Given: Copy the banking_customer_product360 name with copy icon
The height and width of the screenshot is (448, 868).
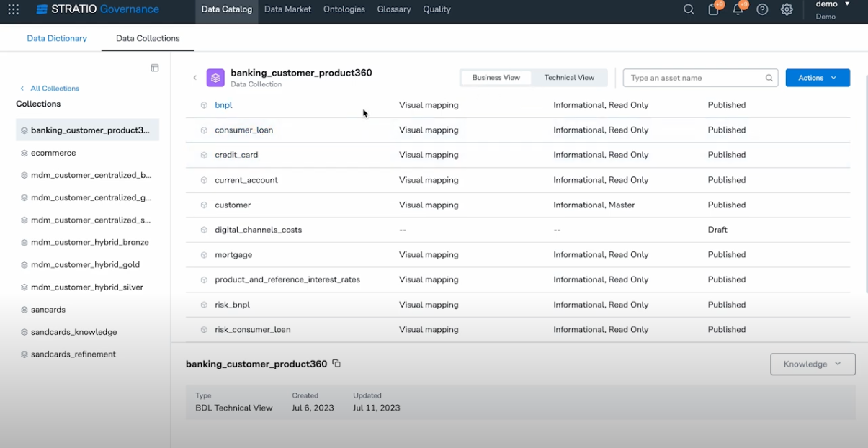Looking at the screenshot, I should [336, 364].
